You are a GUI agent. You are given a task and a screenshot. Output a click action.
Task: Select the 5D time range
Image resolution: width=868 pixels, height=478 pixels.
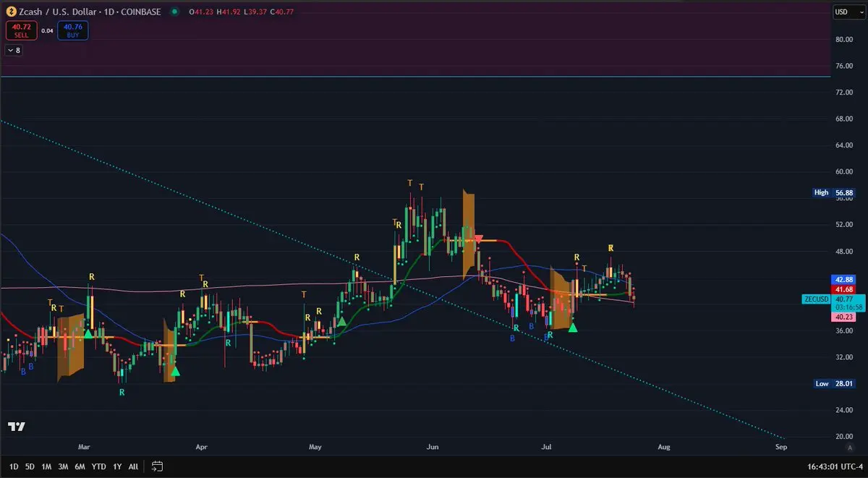[x=30, y=466]
